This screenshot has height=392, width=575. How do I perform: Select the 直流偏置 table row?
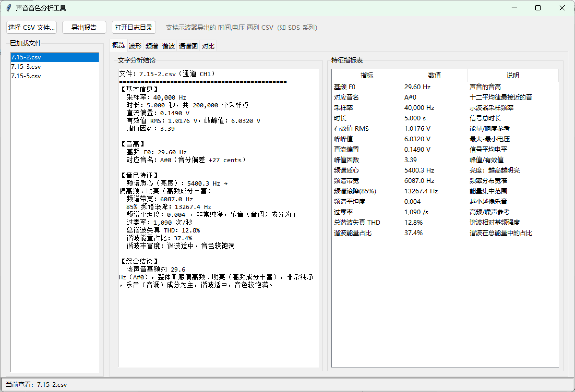445,149
